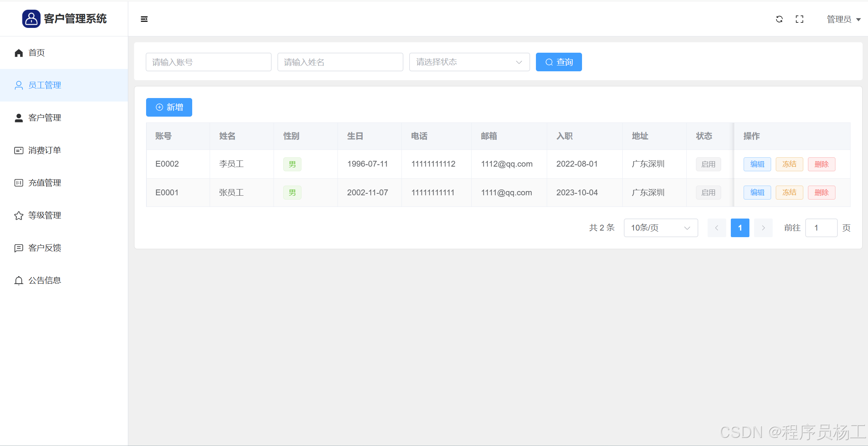Click the 消费订单 order icon in sidebar
Viewport: 868px width, 446px height.
[x=19, y=150]
